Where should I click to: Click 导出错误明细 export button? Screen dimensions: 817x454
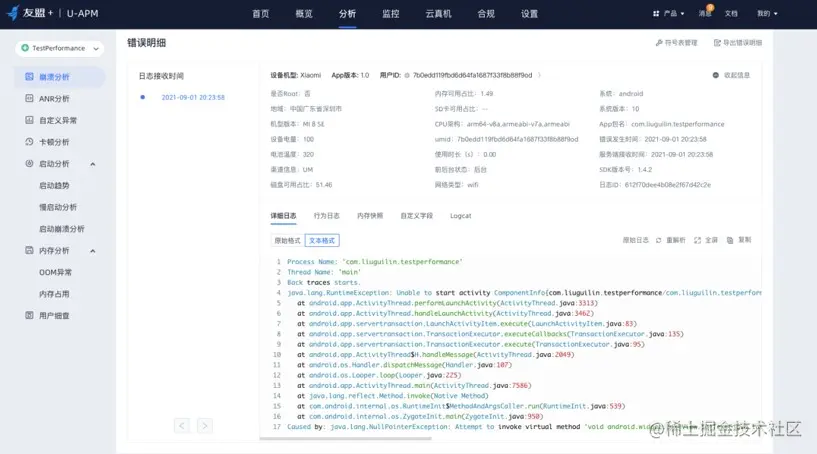(738, 43)
